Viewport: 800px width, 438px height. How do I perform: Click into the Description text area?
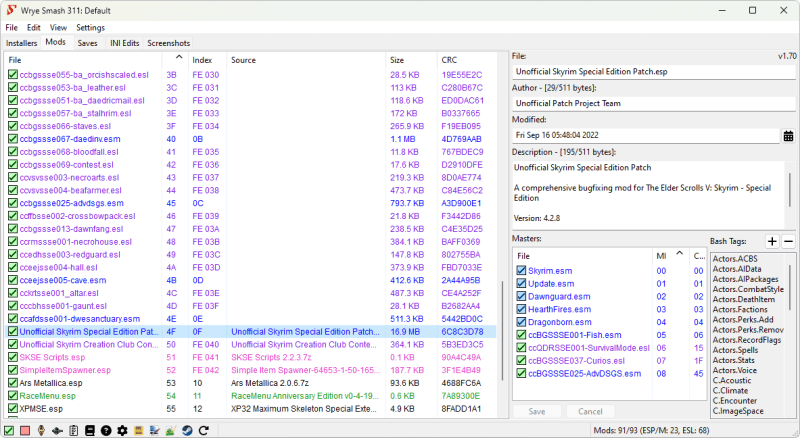[x=649, y=194]
